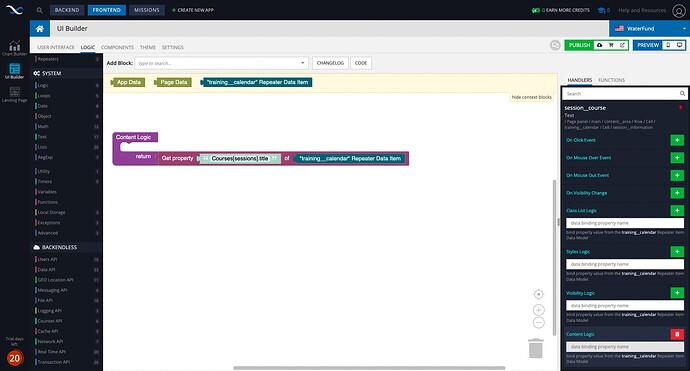Click Styles Logic data binding field
Viewport: 690px width, 371px height.
(625, 264)
